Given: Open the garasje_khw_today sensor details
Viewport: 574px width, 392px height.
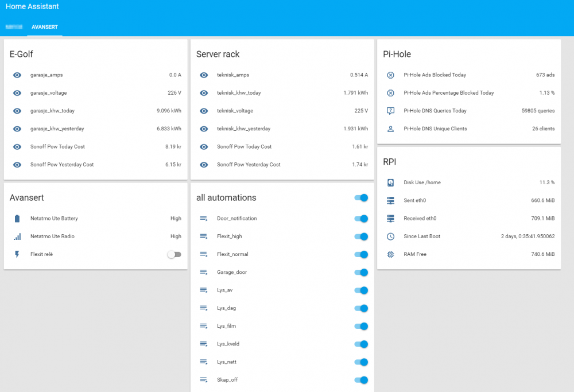Looking at the screenshot, I should point(52,111).
